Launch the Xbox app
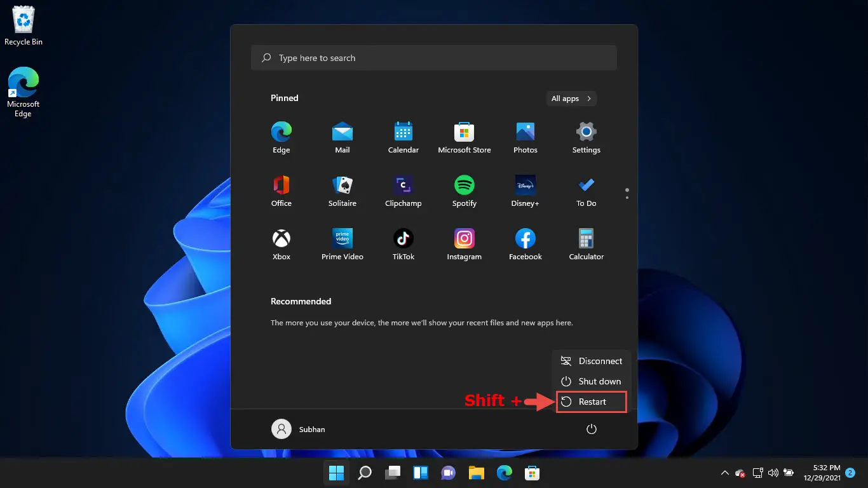 281,245
